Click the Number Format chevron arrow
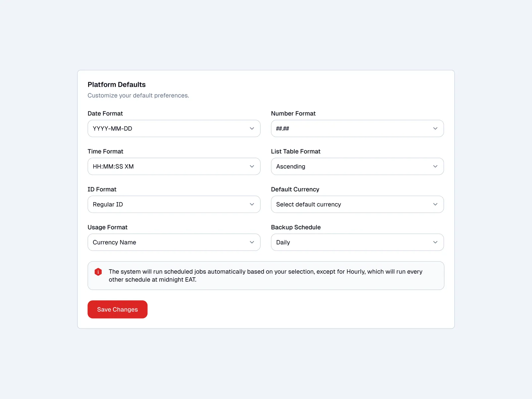The image size is (532, 399). 435,128
